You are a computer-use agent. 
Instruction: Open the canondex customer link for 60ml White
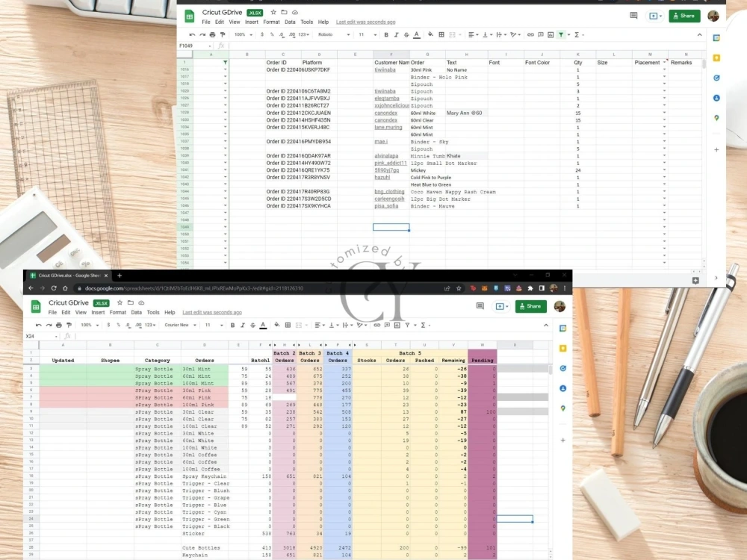(386, 113)
